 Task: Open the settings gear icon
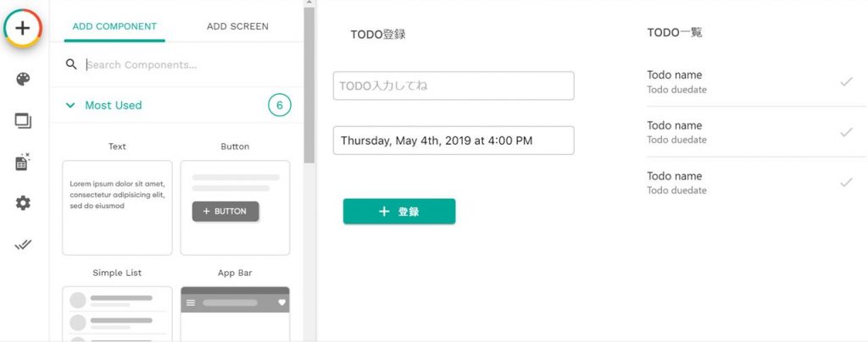[23, 203]
